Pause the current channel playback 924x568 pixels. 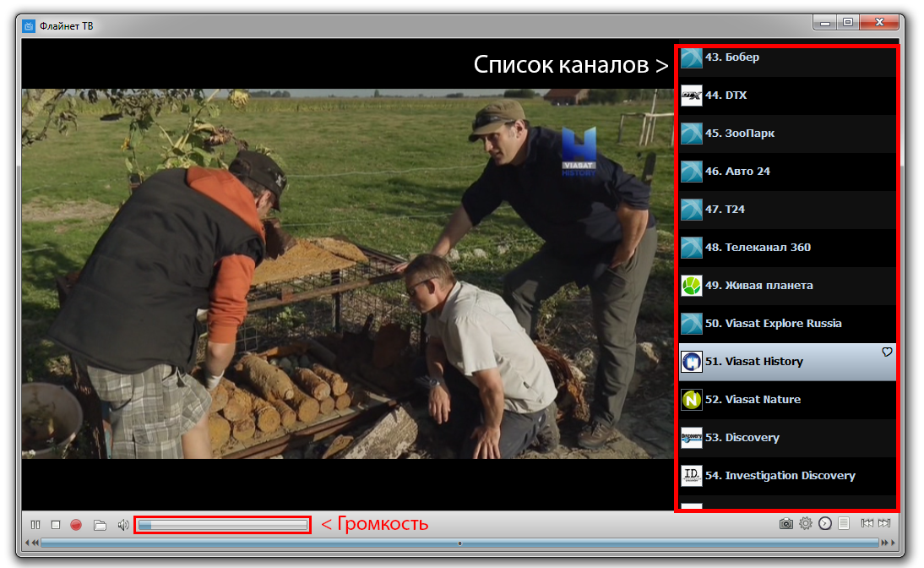pos(35,524)
